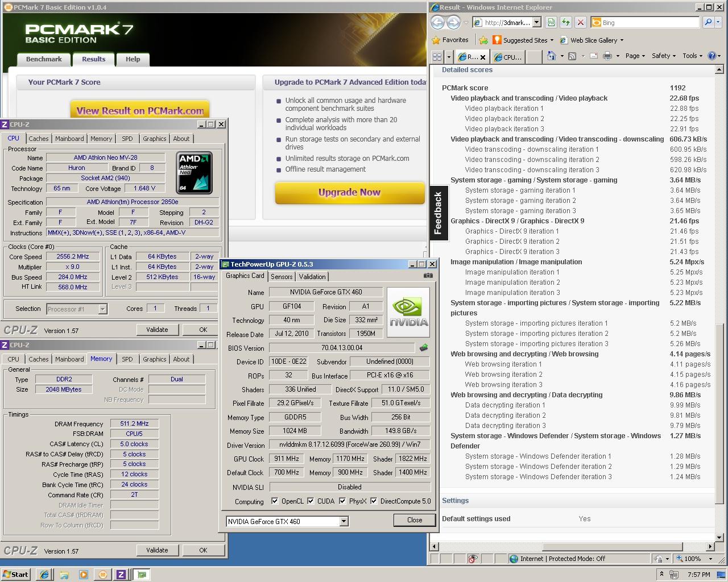The image size is (728, 582).
Task: Click the Bing search magnifier icon
Action: pyautogui.click(x=708, y=22)
